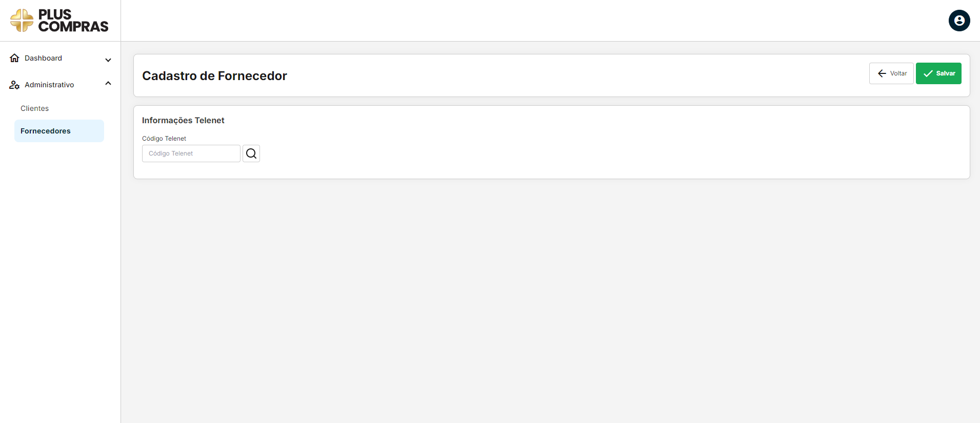This screenshot has width=980, height=423.
Task: Click the Informações Telenet section heading
Action: click(183, 120)
